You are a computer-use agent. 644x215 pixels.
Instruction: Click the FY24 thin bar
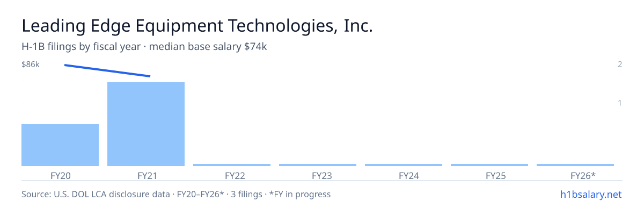click(x=404, y=165)
